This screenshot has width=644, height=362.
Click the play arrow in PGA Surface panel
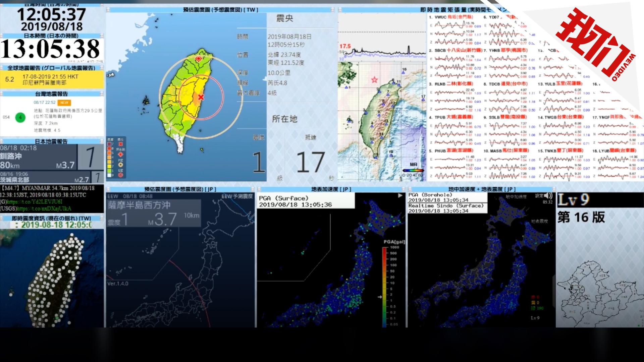(x=400, y=195)
